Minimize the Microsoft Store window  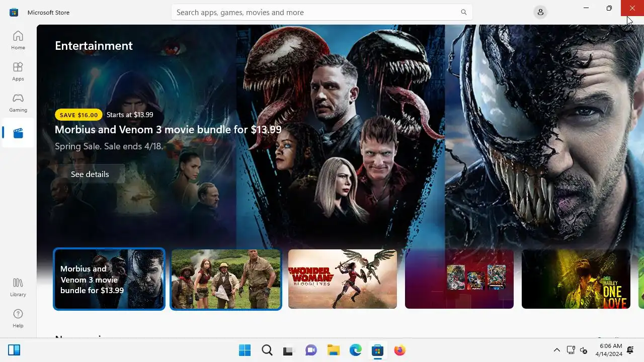click(586, 8)
